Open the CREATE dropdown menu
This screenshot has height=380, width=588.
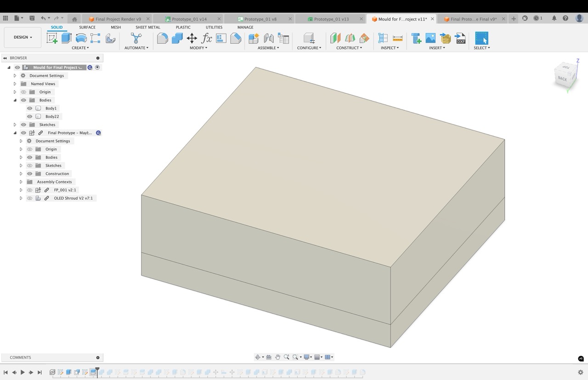80,48
